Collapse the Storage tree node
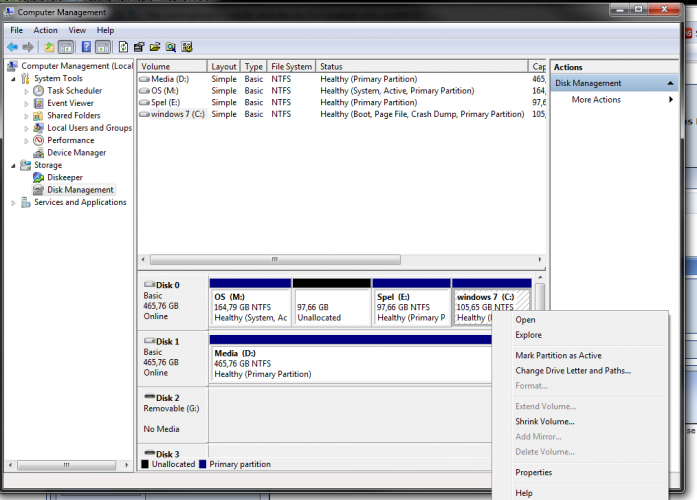This screenshot has height=500, width=697. pos(14,165)
